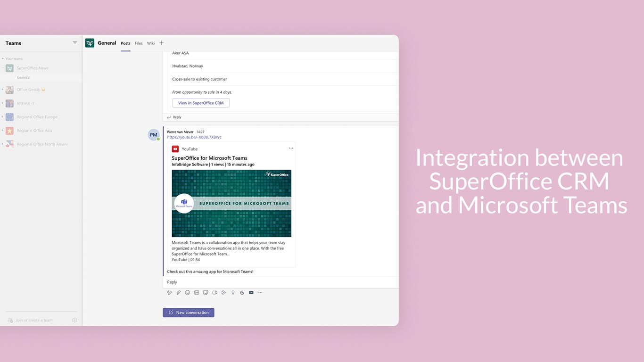Open the GIF picker icon
644x362 pixels.
coord(197,293)
